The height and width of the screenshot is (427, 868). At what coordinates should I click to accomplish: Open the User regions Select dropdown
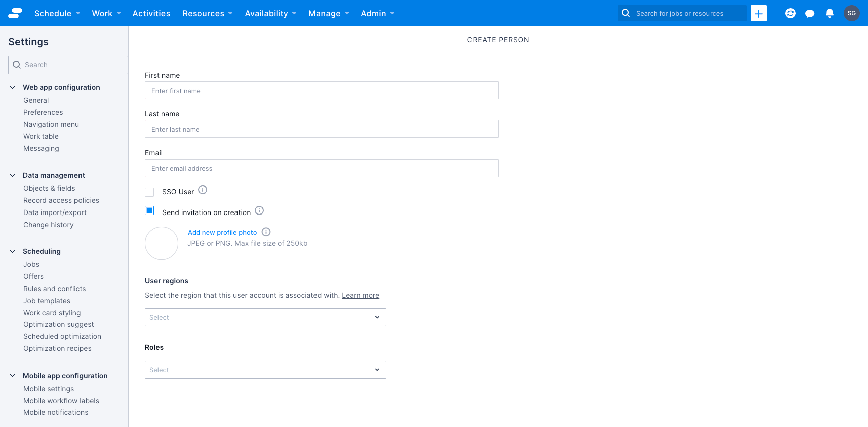[x=266, y=317]
